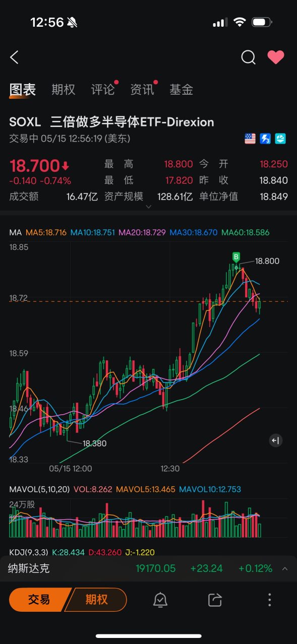
Task: Tap the MA indicator label
Action: pos(15,233)
